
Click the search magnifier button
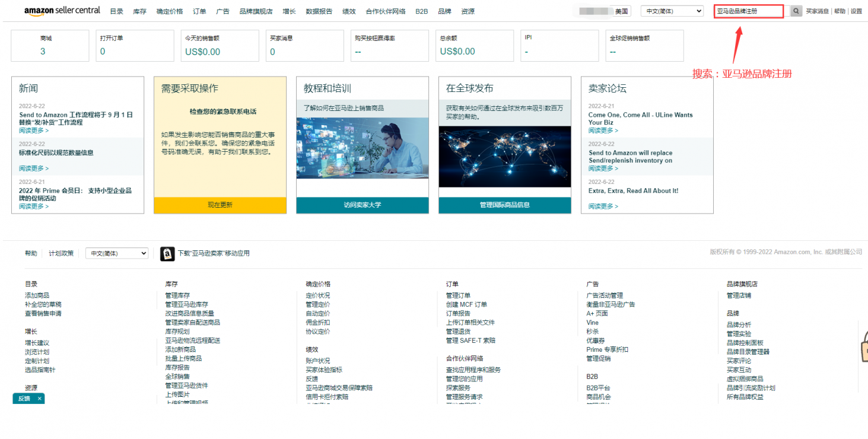coord(796,11)
